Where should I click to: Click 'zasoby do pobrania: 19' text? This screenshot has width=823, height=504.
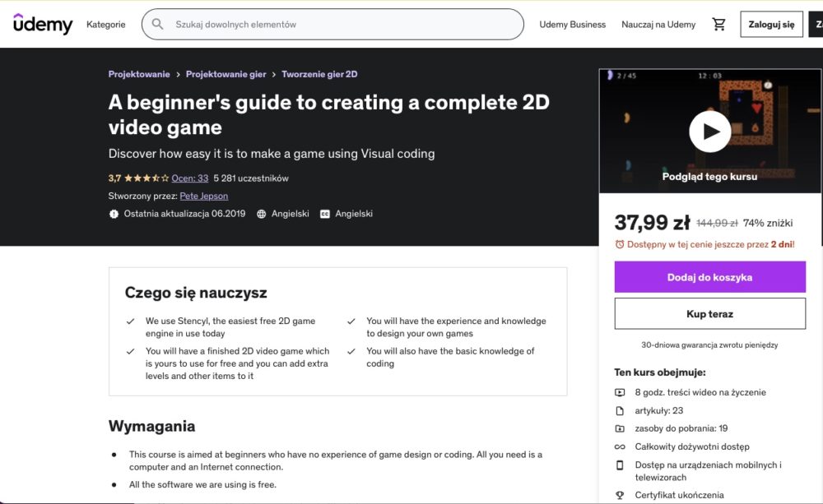pos(681,428)
